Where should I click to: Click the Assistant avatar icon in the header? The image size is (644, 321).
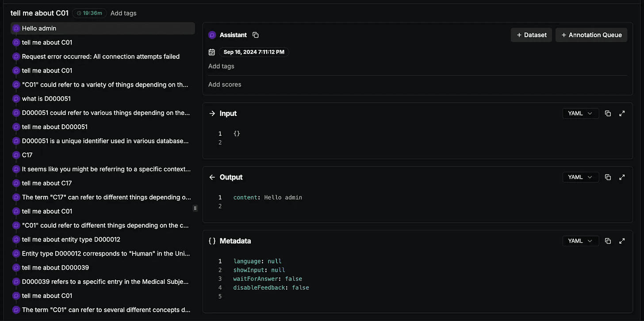point(212,35)
